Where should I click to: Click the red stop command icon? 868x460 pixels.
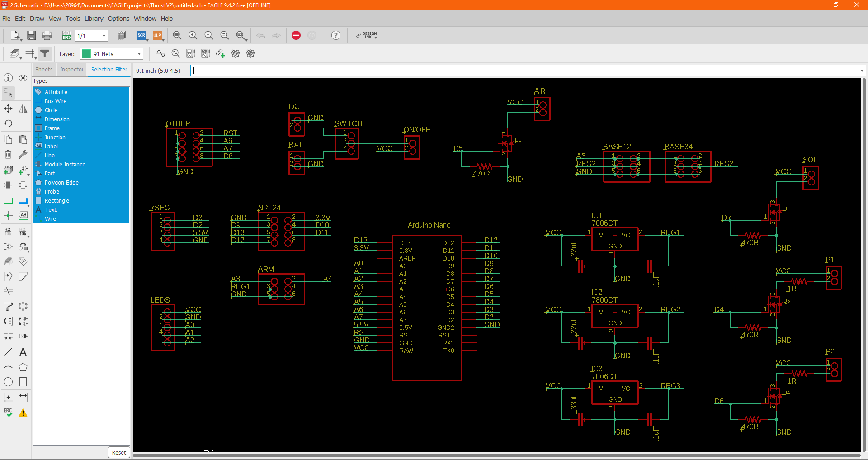296,35
